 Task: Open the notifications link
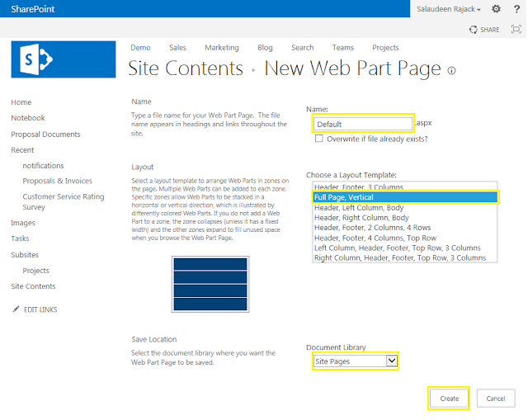(x=43, y=166)
